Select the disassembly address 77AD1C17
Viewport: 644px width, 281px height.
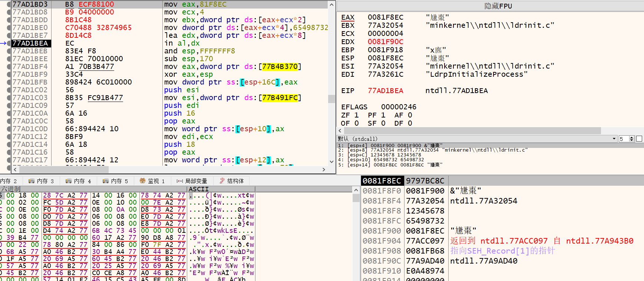tap(30, 160)
